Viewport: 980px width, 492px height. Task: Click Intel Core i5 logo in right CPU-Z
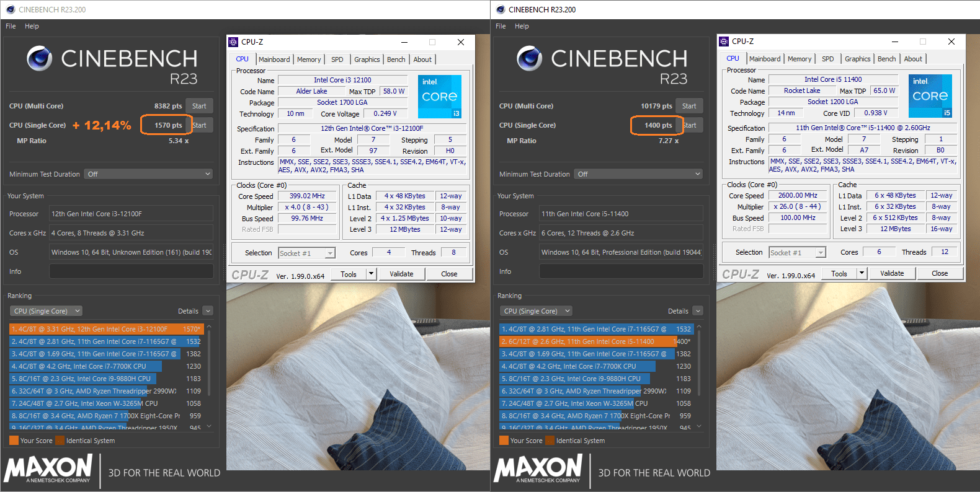pyautogui.click(x=930, y=96)
